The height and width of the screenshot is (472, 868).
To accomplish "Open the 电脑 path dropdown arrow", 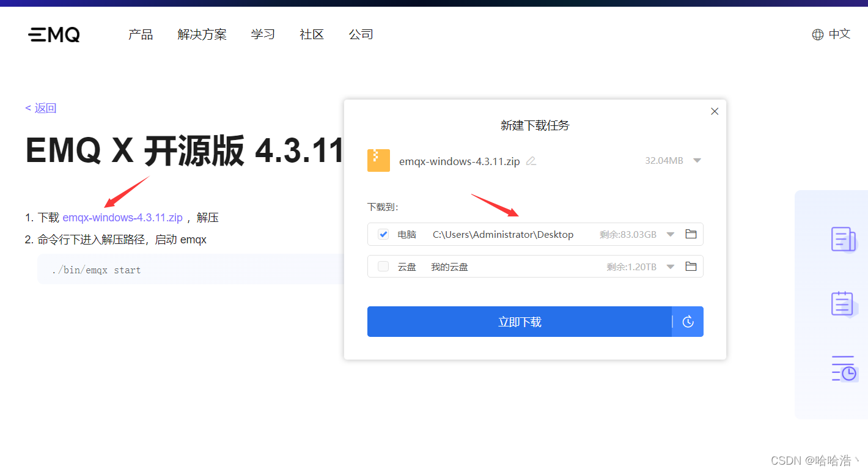I will click(x=671, y=234).
